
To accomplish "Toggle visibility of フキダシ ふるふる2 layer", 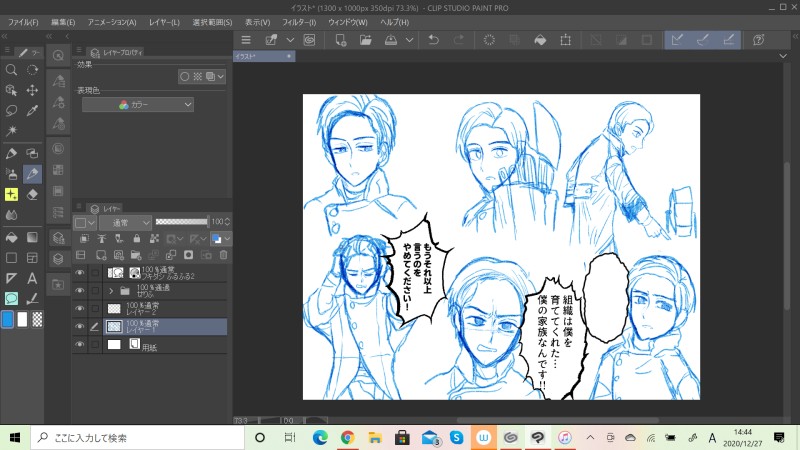I will (80, 272).
